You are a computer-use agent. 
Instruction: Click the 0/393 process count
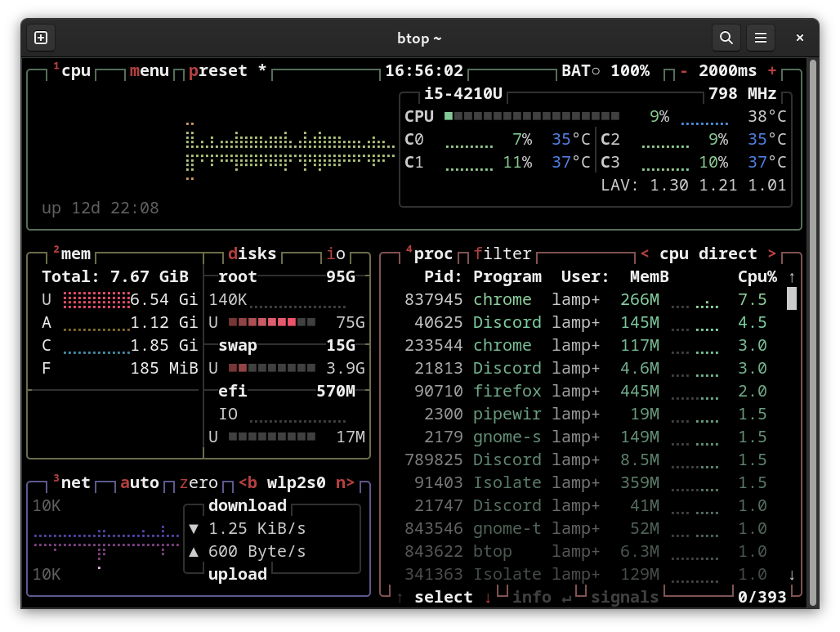(x=762, y=597)
